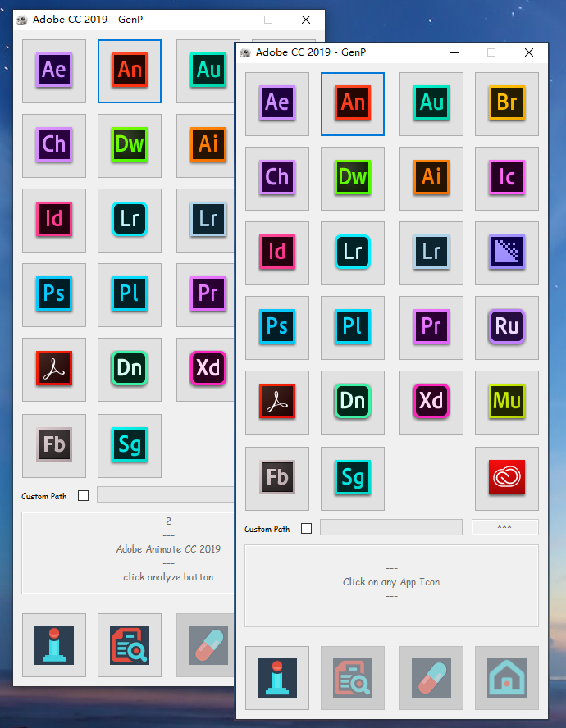Choose the Premiere Rush (Ru) icon
Image resolution: width=566 pixels, height=728 pixels.
pos(507,327)
